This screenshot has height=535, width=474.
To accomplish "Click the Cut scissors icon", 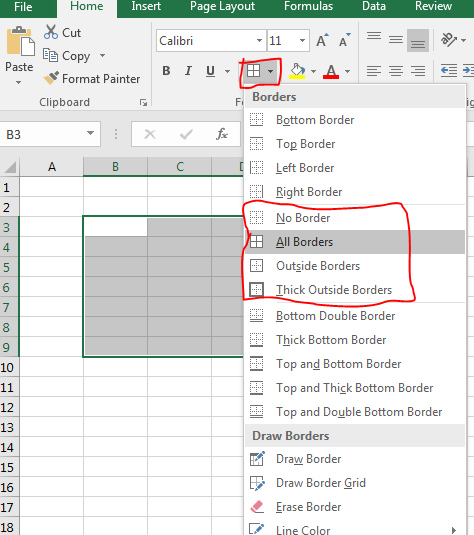I will [51, 32].
